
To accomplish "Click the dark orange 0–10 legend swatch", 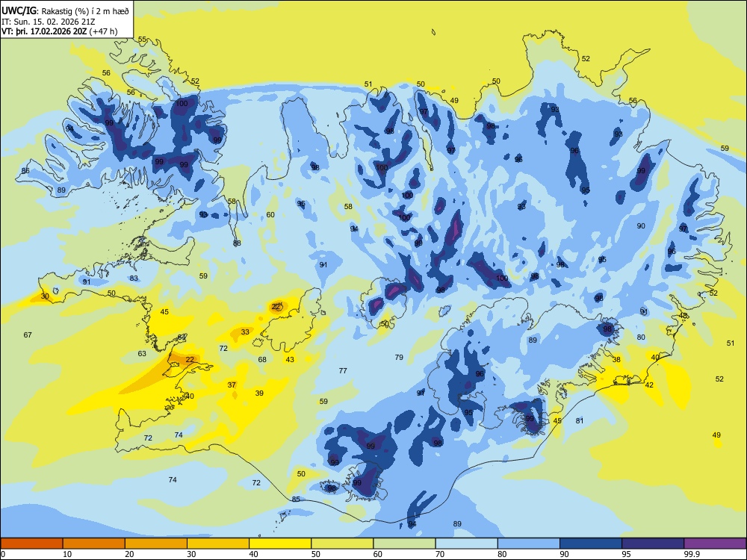I will [x=31, y=544].
